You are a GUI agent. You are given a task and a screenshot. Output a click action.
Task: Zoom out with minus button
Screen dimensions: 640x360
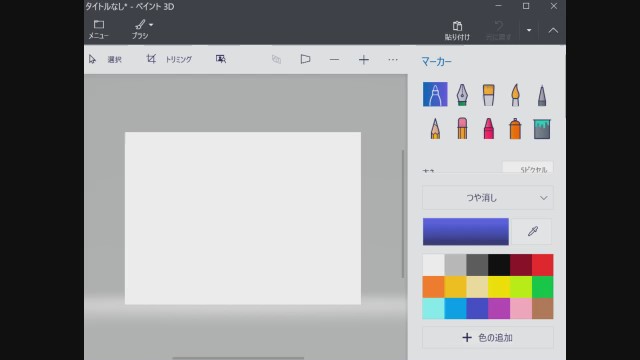pos(334,60)
